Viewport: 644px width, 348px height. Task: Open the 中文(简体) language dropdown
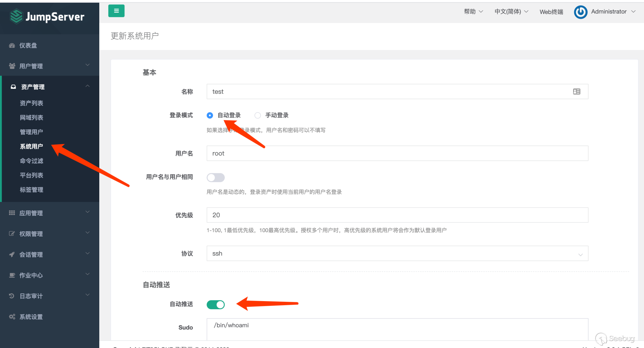[511, 12]
